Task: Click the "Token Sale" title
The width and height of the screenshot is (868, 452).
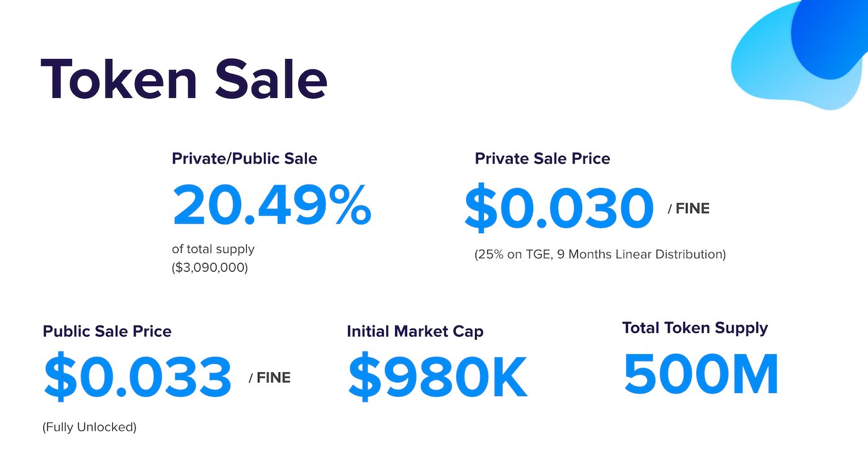Action: point(184,81)
